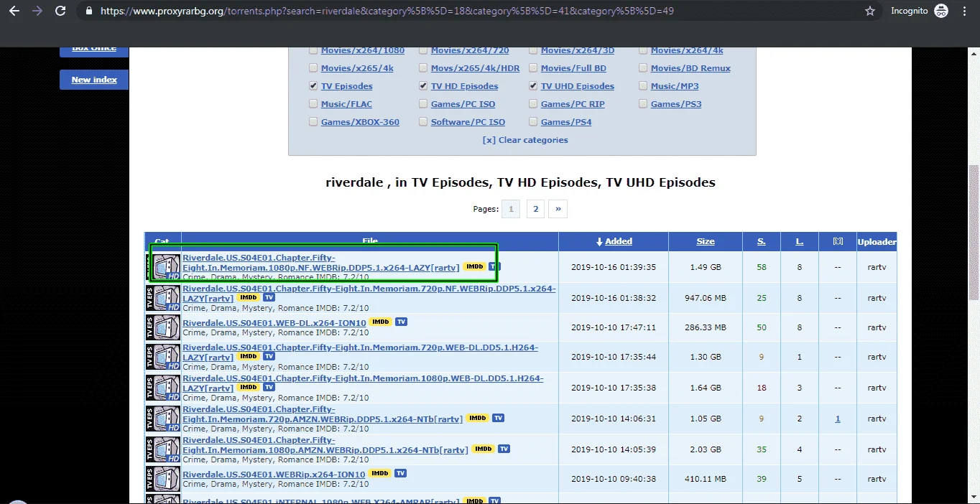Open the Incognito profile icon
The height and width of the screenshot is (504, 980).
[941, 11]
